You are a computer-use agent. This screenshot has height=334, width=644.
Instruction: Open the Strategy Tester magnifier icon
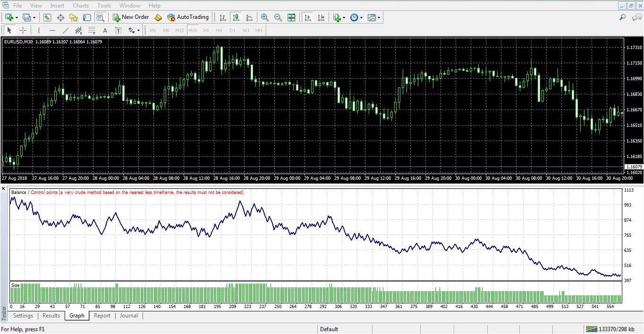click(x=100, y=17)
